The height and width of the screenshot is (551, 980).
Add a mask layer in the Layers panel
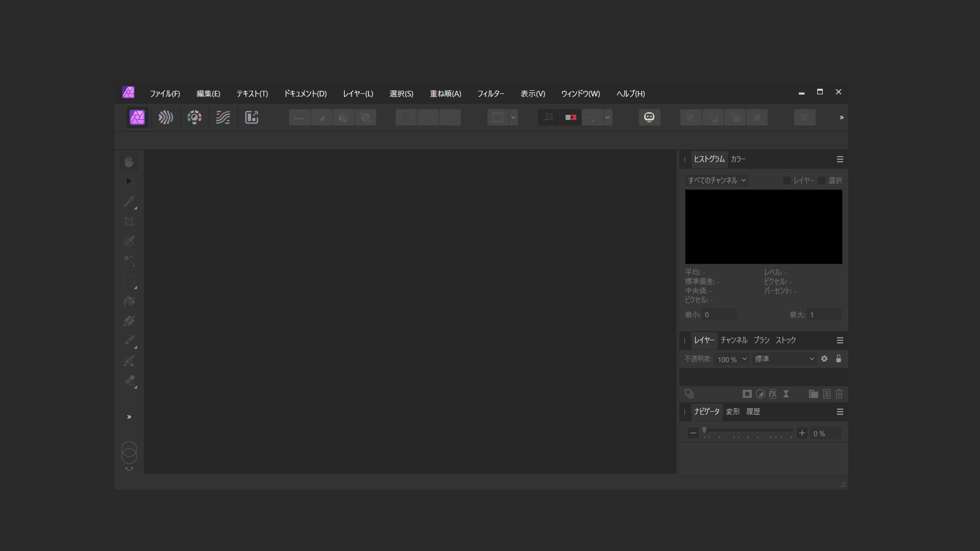[747, 394]
